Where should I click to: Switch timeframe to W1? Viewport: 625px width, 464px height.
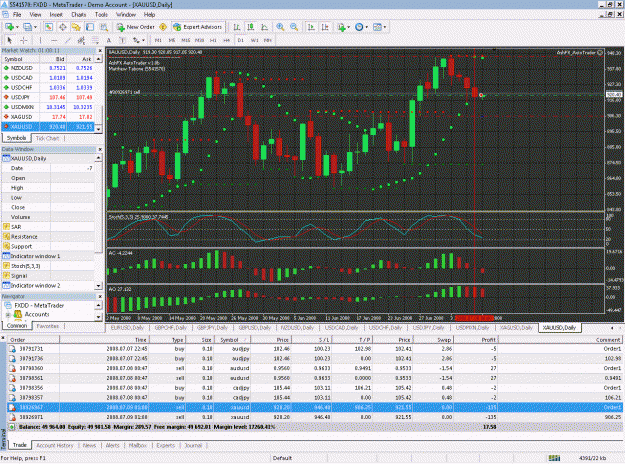pos(254,40)
